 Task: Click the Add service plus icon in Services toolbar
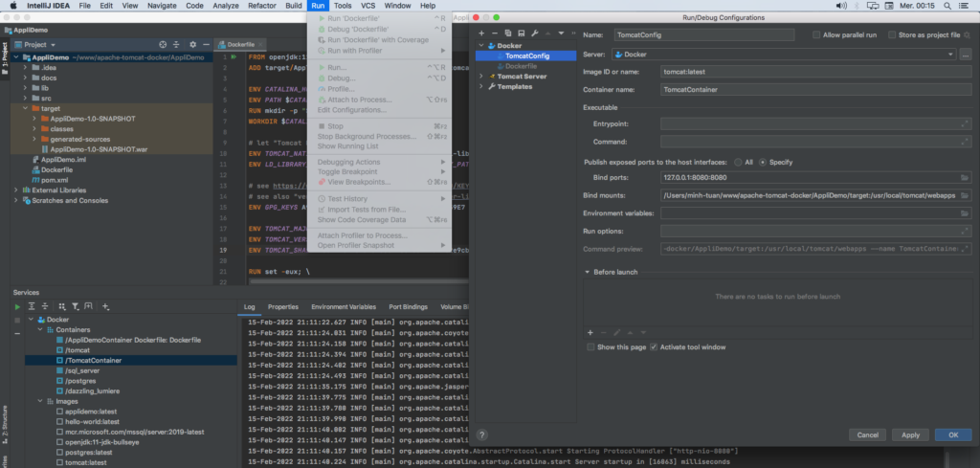(x=106, y=306)
